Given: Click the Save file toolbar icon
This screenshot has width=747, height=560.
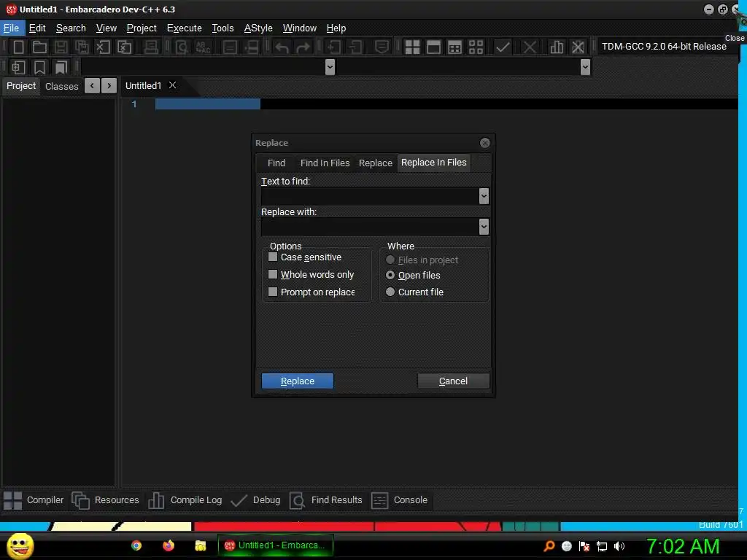Looking at the screenshot, I should [61, 47].
